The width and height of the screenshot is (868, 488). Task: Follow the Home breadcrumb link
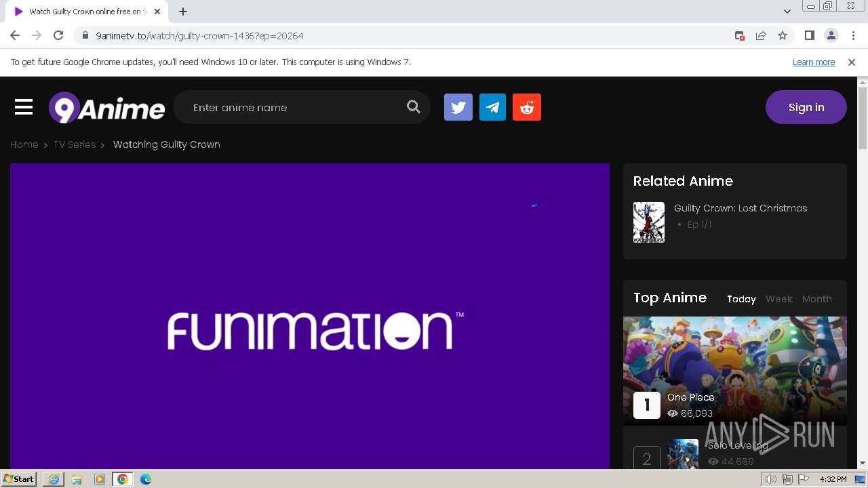(24, 144)
